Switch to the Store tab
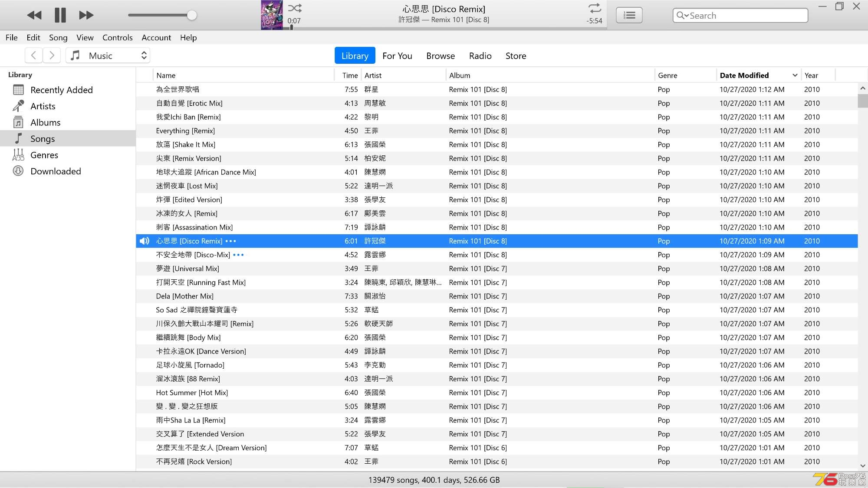 tap(516, 56)
